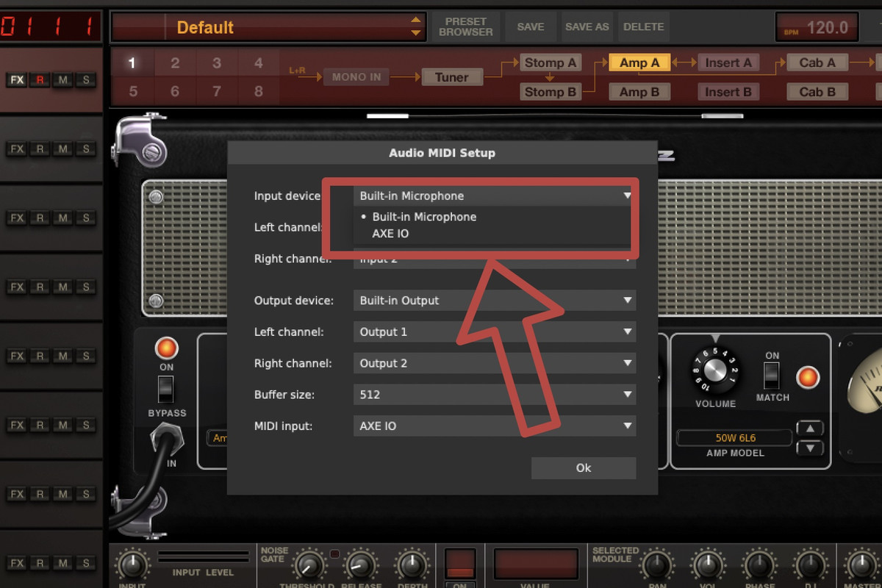Open the MIDI input AXE IO dropdown
The width and height of the screenshot is (882, 588).
click(495, 426)
